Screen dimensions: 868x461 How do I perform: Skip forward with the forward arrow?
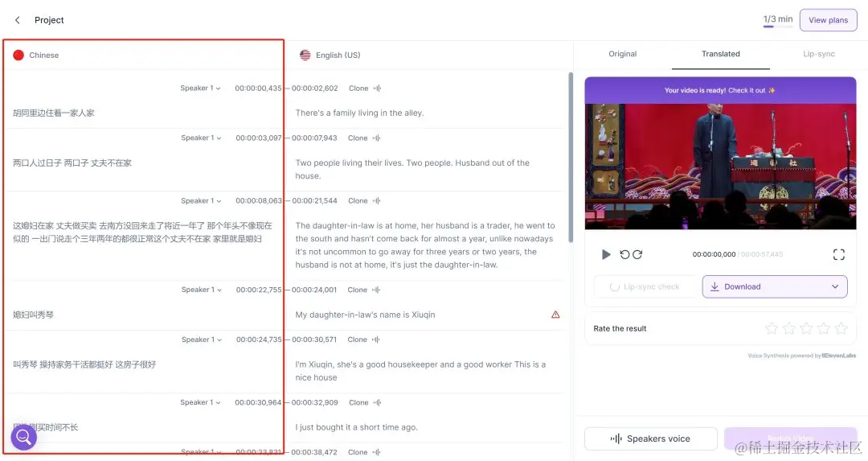coord(637,254)
